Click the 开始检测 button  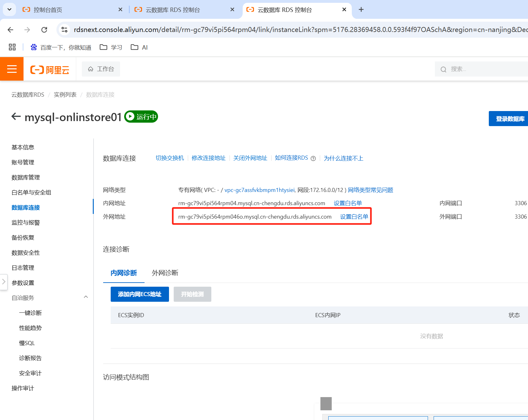click(x=193, y=294)
